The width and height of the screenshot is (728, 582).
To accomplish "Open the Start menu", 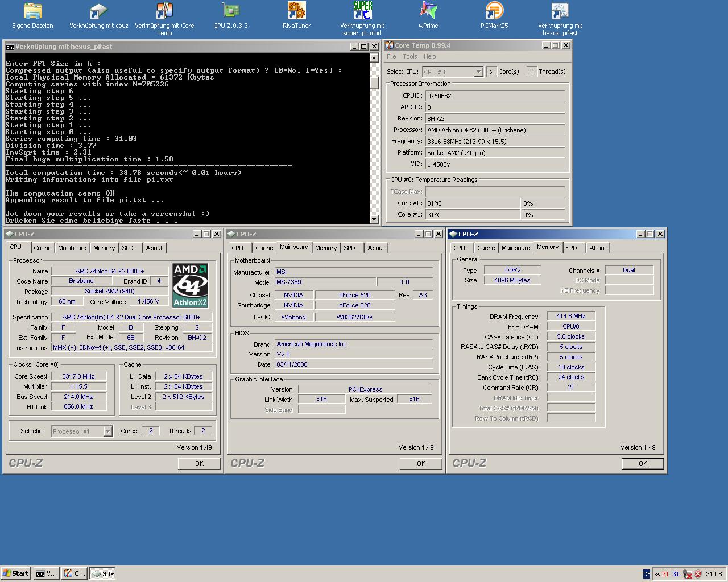I will click(x=16, y=573).
